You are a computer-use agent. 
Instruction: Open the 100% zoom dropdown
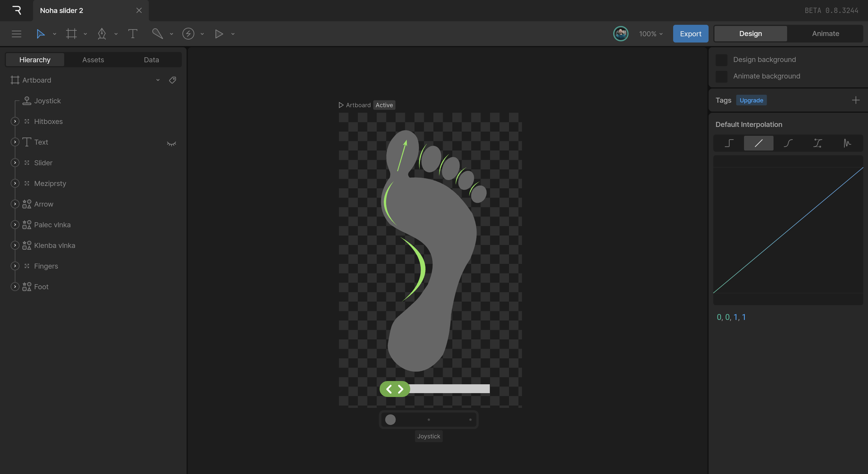651,34
